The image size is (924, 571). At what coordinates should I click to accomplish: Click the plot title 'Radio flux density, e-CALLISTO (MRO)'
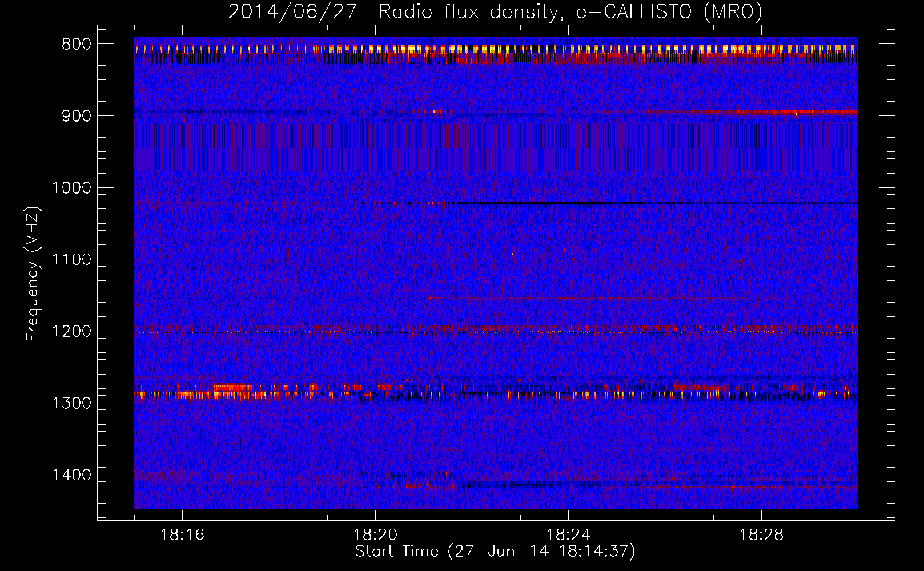[571, 11]
